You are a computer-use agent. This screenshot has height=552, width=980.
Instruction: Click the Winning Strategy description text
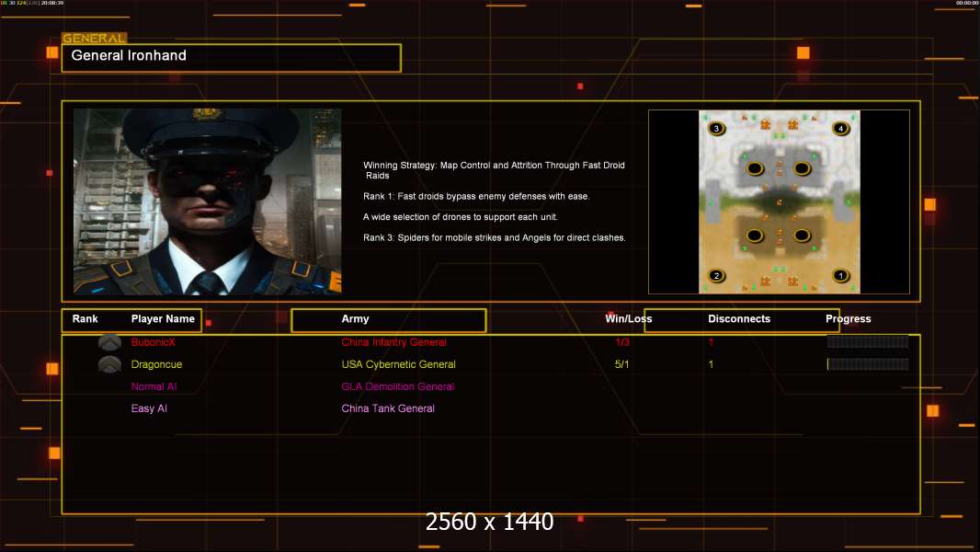click(x=494, y=170)
